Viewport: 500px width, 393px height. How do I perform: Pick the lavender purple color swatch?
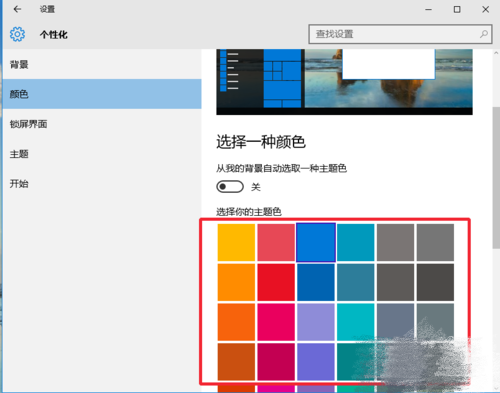(316, 322)
